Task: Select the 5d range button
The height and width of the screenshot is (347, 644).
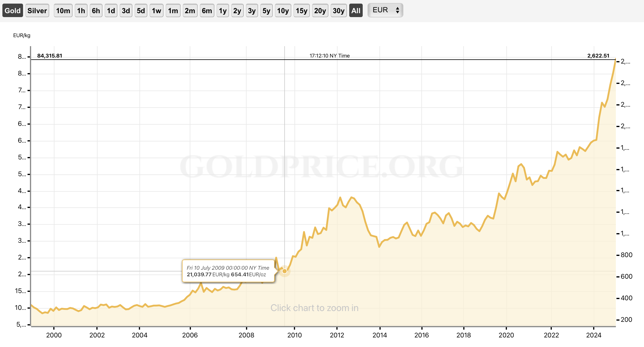Action: (x=141, y=11)
